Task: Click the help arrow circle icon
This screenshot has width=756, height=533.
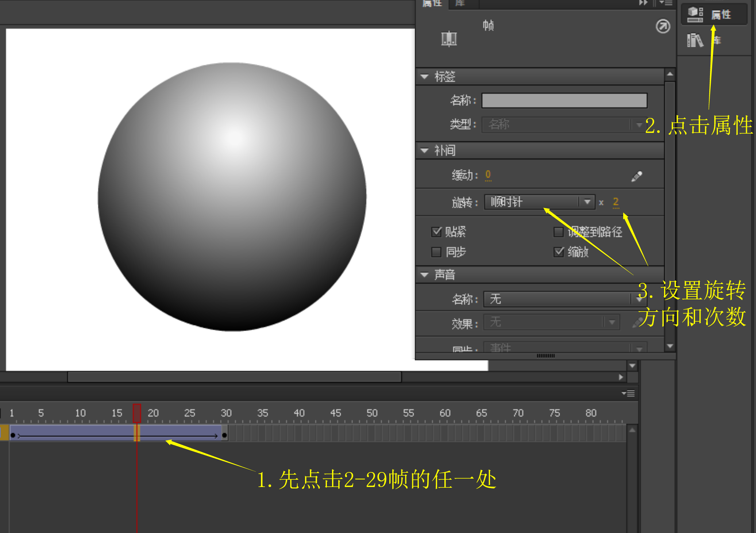Action: [663, 26]
